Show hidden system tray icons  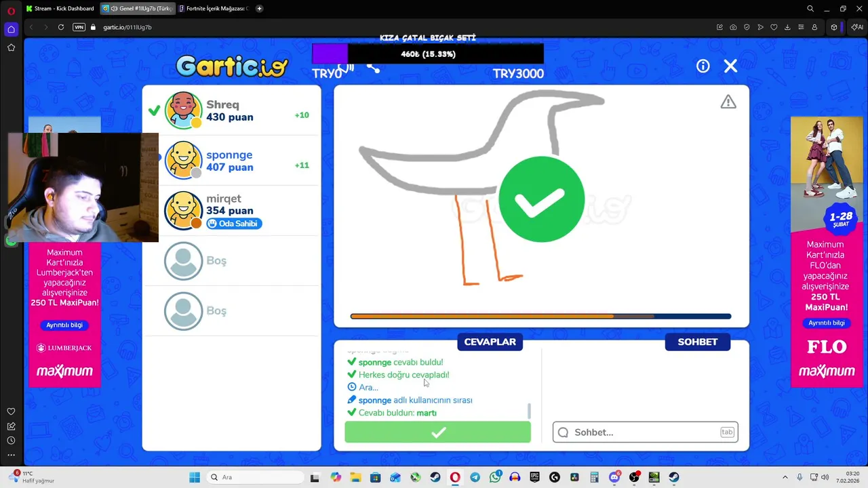(x=785, y=477)
